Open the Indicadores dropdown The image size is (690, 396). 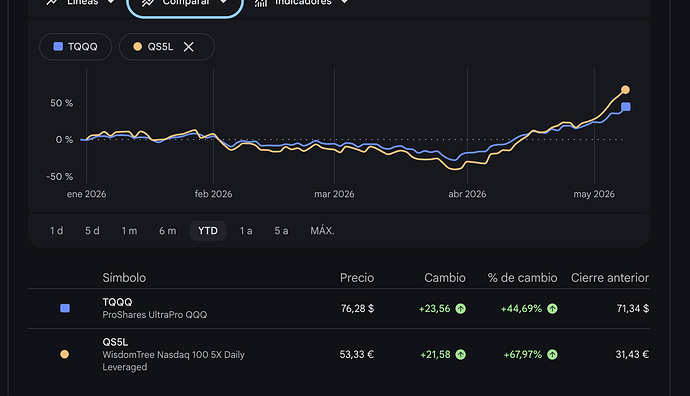click(302, 3)
